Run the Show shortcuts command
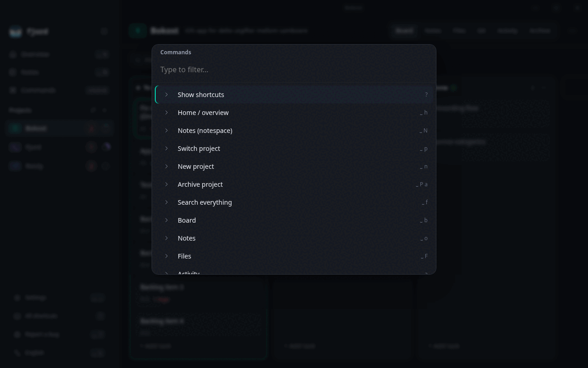The image size is (588, 368). 294,94
